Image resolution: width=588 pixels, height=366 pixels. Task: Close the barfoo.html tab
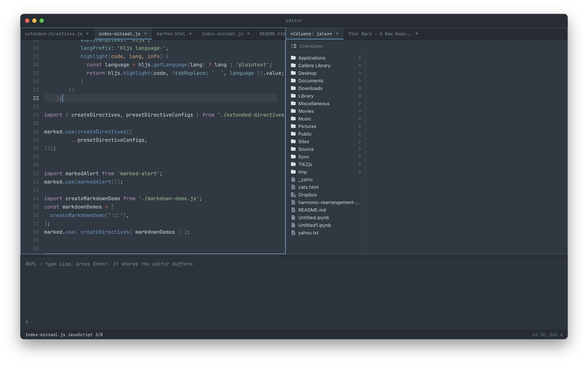coord(190,34)
